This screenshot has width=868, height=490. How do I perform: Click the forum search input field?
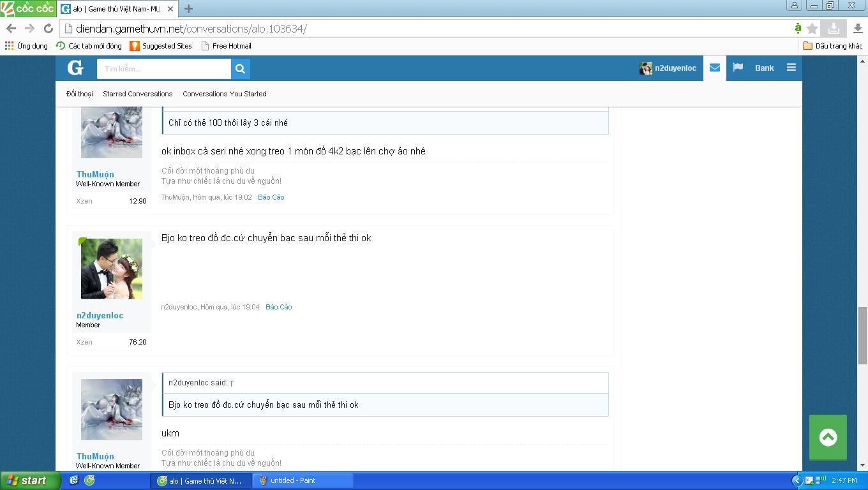(164, 69)
